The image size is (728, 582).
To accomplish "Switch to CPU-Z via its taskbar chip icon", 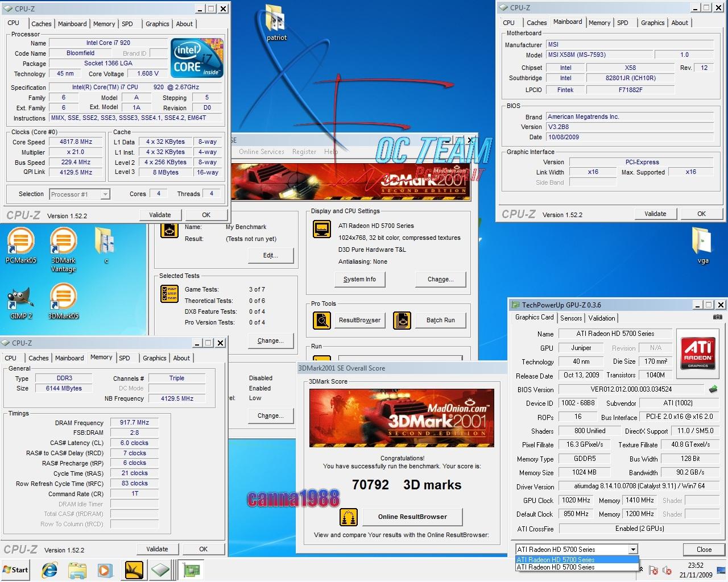I will tap(160, 570).
